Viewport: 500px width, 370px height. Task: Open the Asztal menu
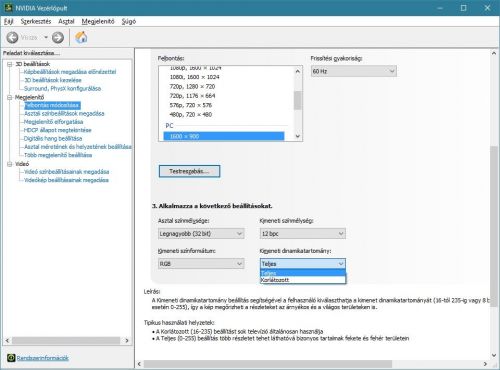[66, 21]
